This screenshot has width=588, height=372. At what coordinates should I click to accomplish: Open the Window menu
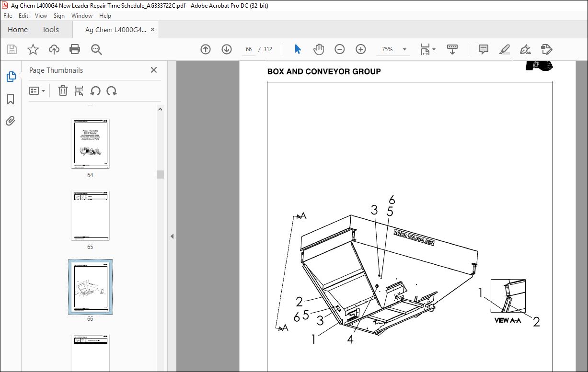pyautogui.click(x=82, y=16)
